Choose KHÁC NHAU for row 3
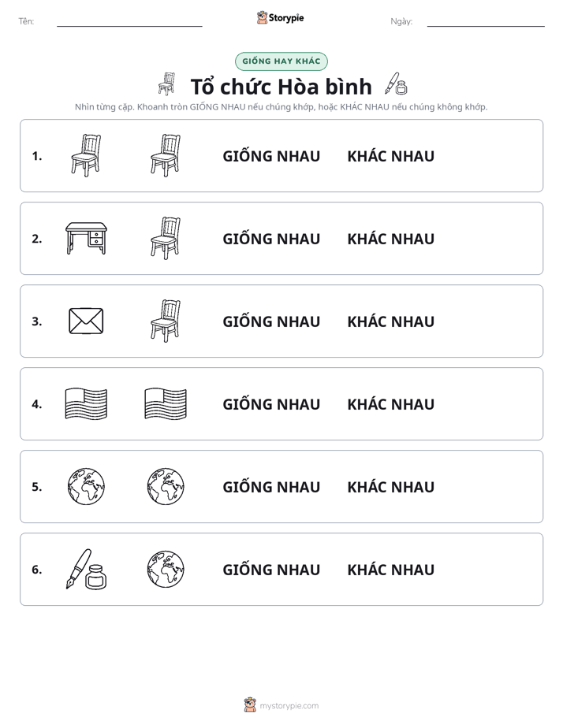This screenshot has height=728, width=563. coord(390,321)
